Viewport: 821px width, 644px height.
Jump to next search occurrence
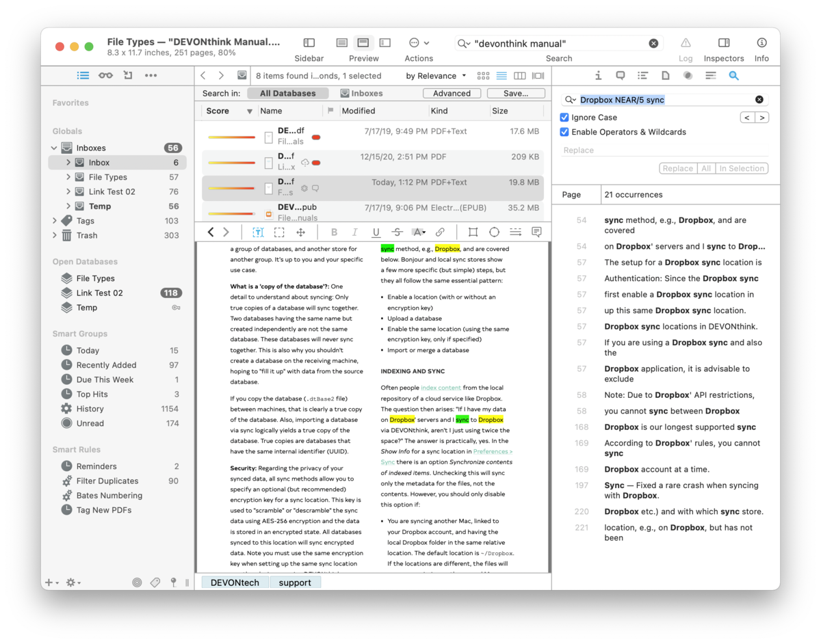coord(761,118)
